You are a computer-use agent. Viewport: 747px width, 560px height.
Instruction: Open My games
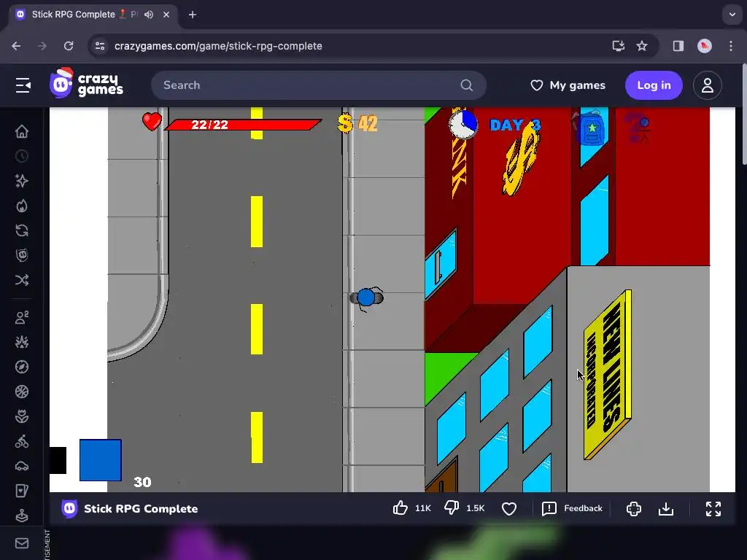click(x=568, y=85)
